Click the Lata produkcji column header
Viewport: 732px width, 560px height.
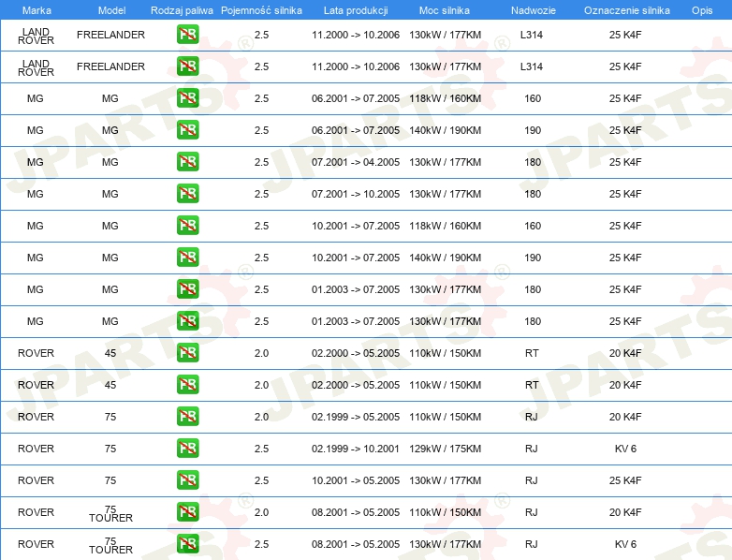pyautogui.click(x=356, y=10)
